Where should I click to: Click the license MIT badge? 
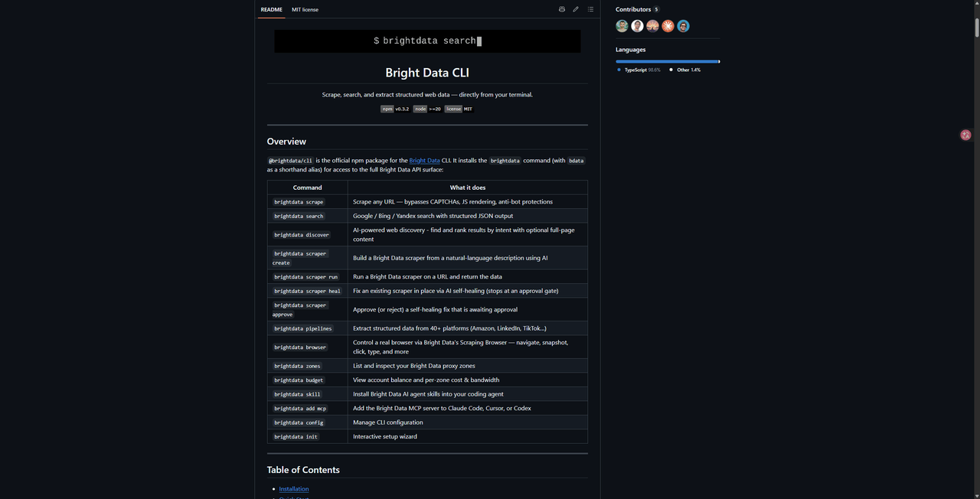pos(459,109)
